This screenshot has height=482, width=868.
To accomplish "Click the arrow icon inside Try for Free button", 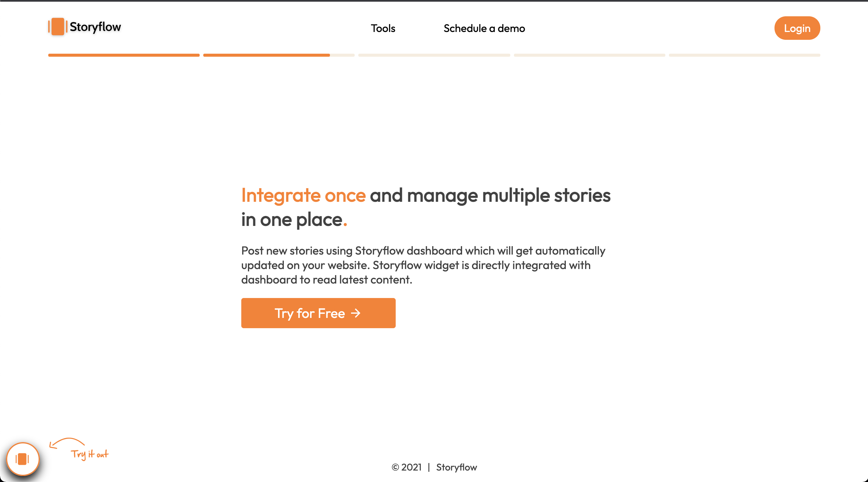I will coord(356,313).
